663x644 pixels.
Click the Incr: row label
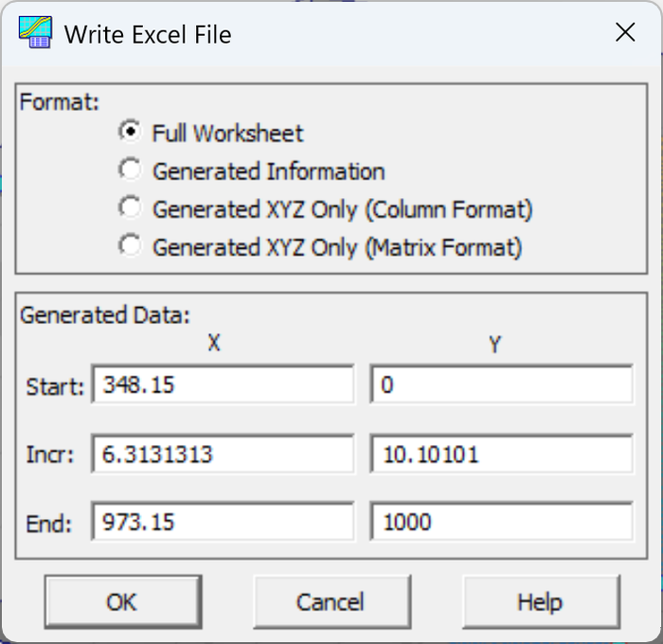click(50, 455)
